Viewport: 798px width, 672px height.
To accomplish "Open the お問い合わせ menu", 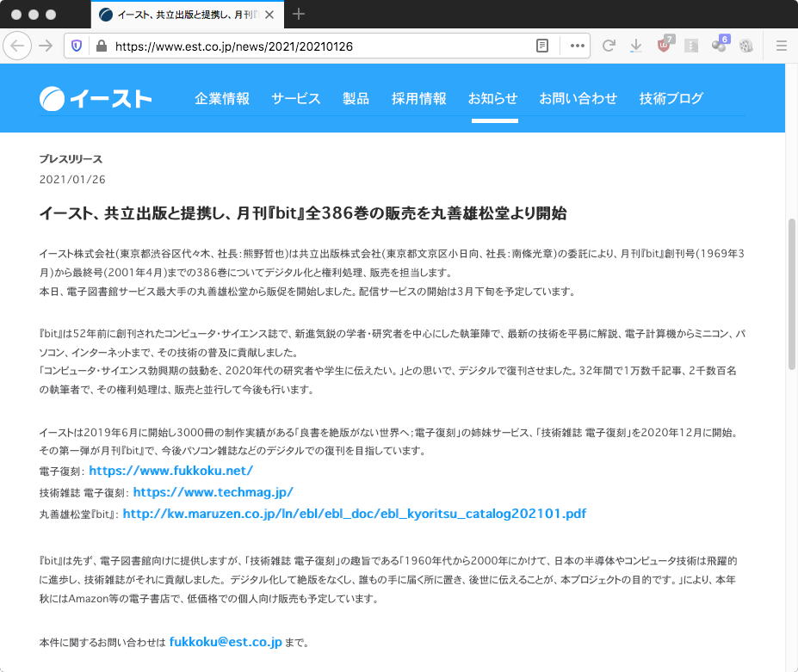I will (x=578, y=98).
